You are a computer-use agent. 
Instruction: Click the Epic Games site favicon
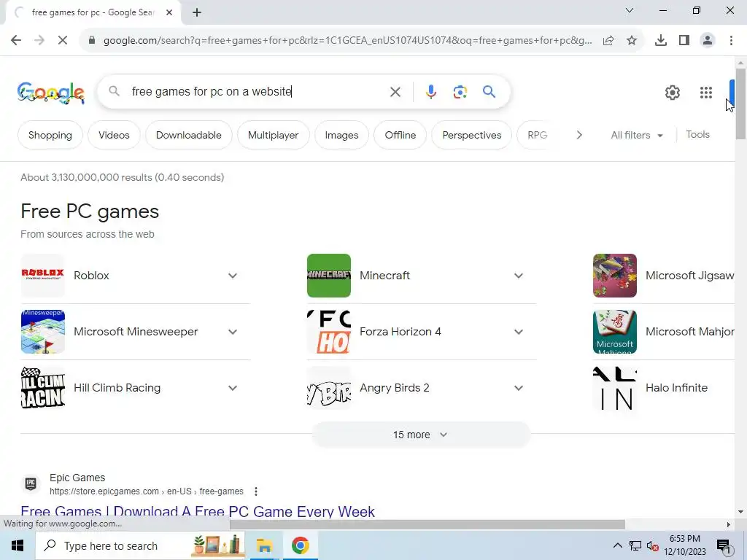point(31,484)
